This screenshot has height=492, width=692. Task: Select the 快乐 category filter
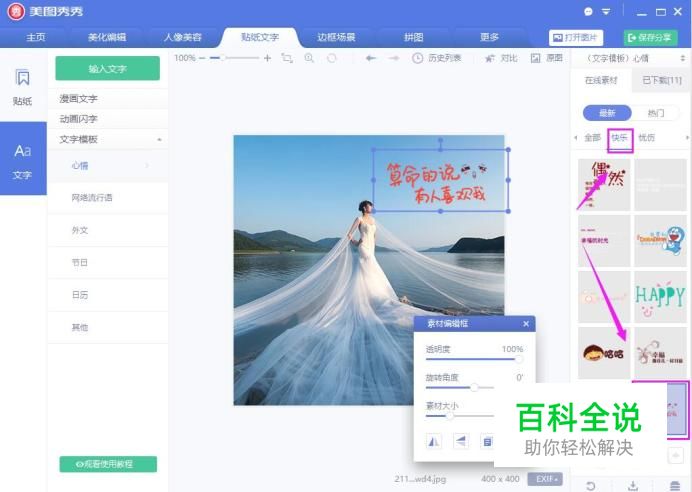pos(619,138)
